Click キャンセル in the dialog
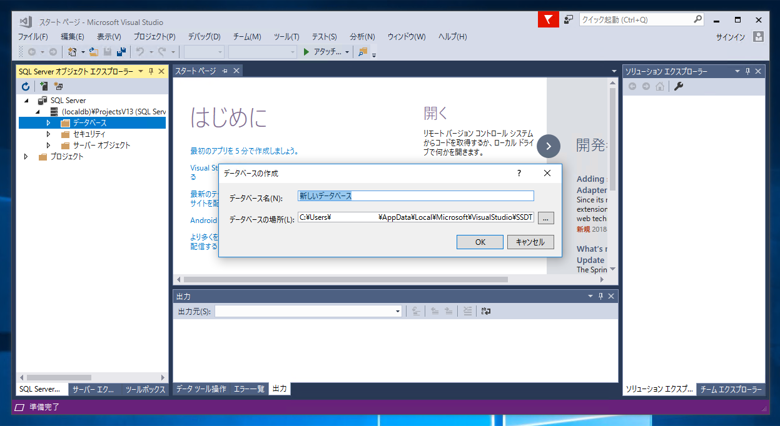The image size is (780, 426). click(x=530, y=242)
